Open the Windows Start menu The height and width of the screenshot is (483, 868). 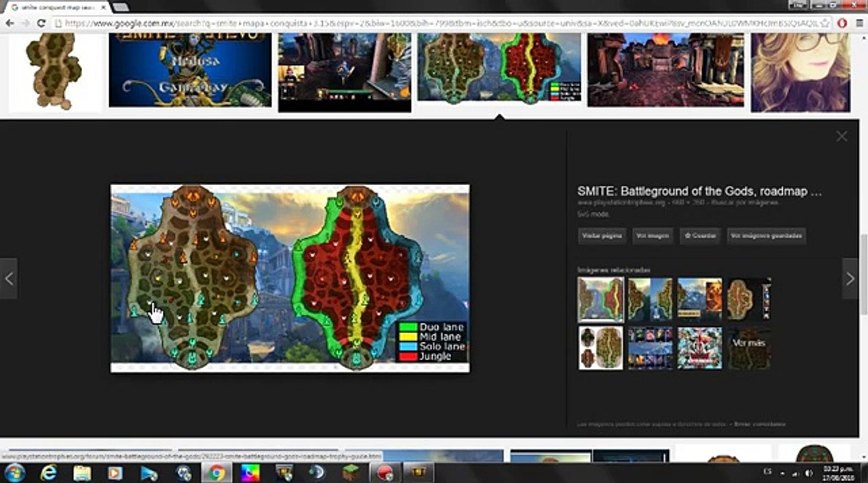(14, 473)
